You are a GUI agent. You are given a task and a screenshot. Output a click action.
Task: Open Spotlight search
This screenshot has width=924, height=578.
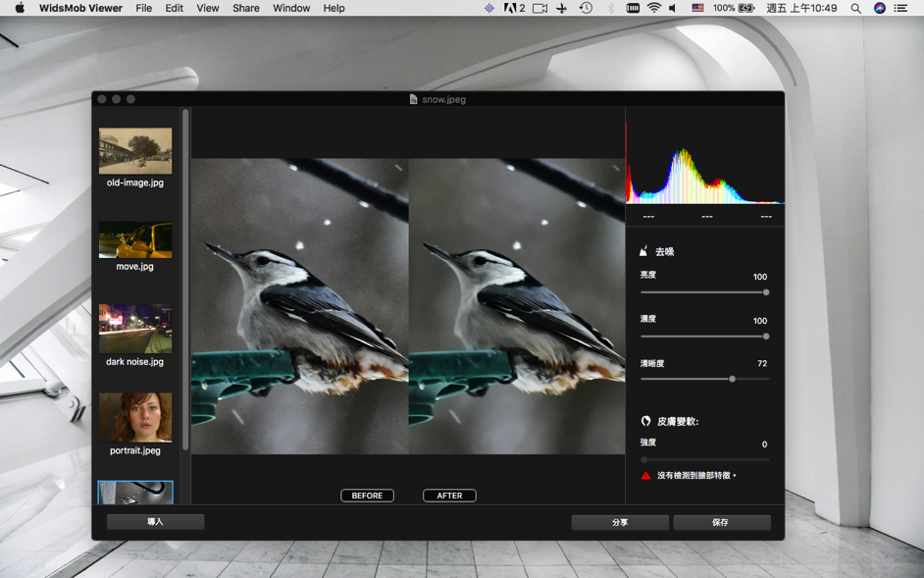pyautogui.click(x=855, y=8)
